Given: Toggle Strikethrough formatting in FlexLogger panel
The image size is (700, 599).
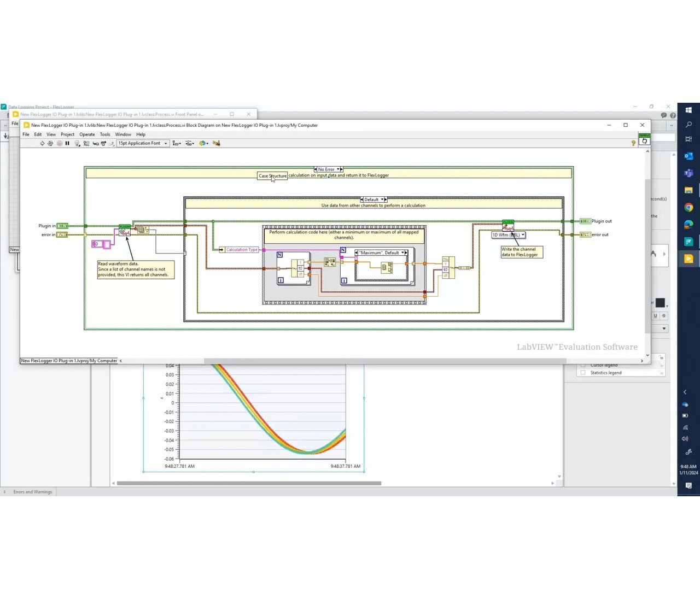Looking at the screenshot, I should pos(664,316).
